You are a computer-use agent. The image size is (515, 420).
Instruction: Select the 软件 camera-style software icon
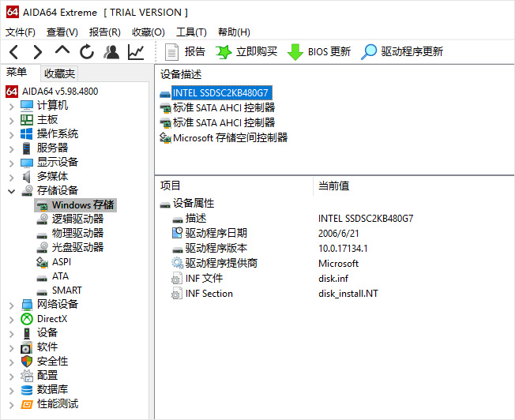[26, 347]
